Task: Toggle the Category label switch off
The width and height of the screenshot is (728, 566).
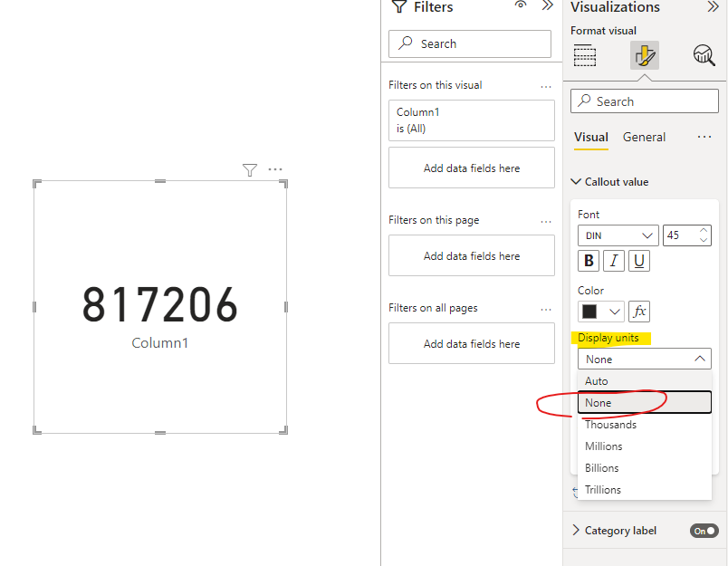Action: click(x=704, y=531)
